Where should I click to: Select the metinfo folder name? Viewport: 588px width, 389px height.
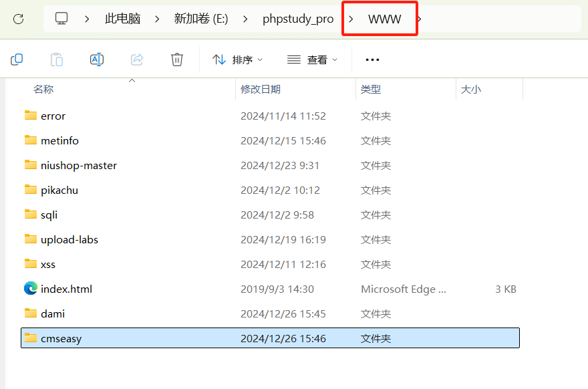point(59,140)
